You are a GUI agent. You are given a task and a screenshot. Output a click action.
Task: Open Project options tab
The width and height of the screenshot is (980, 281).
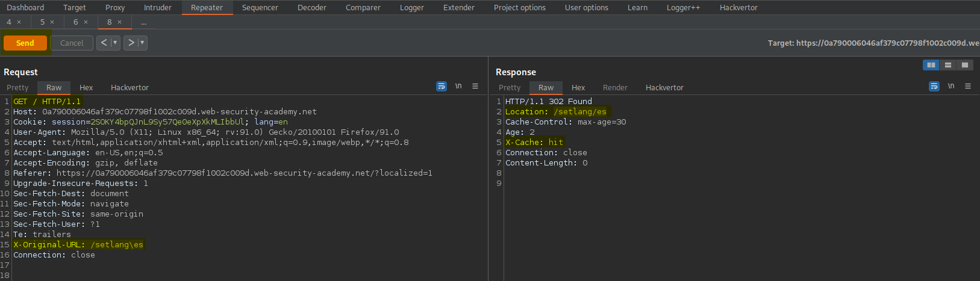pos(520,7)
